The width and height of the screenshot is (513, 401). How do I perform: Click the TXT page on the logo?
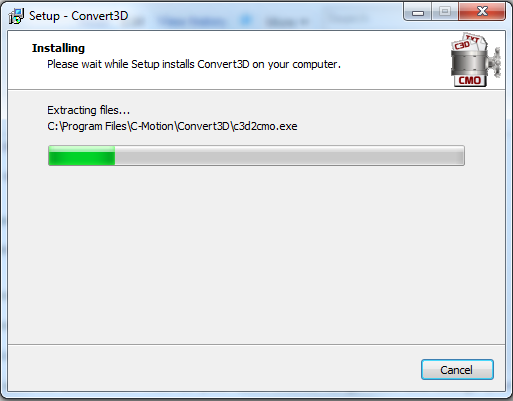[473, 39]
